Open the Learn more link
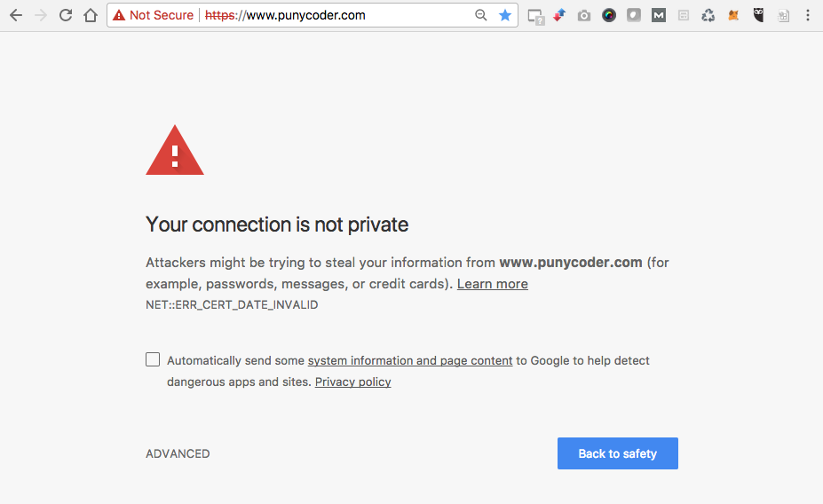 492,284
